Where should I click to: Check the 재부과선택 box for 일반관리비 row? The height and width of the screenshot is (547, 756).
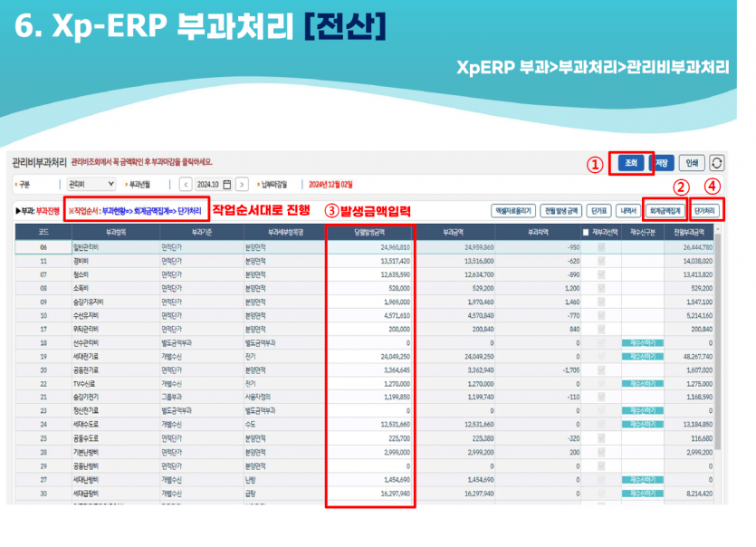tap(600, 245)
